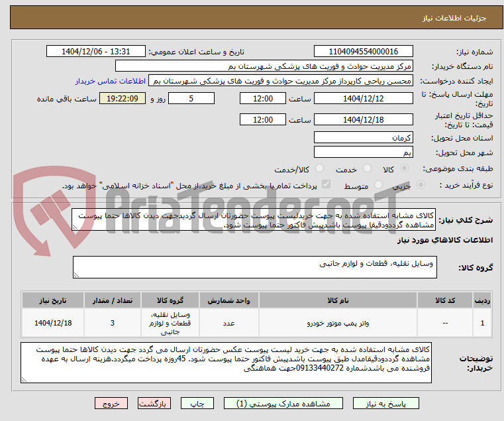The image size is (504, 421).
Task: Click the گروه کالا column header
Action: (x=170, y=300)
